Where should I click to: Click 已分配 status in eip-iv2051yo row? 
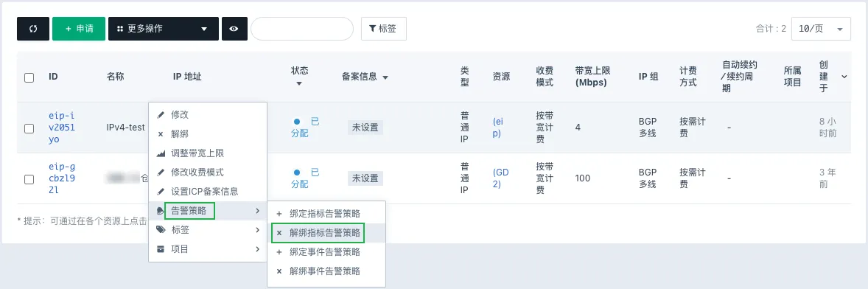pyautogui.click(x=306, y=128)
